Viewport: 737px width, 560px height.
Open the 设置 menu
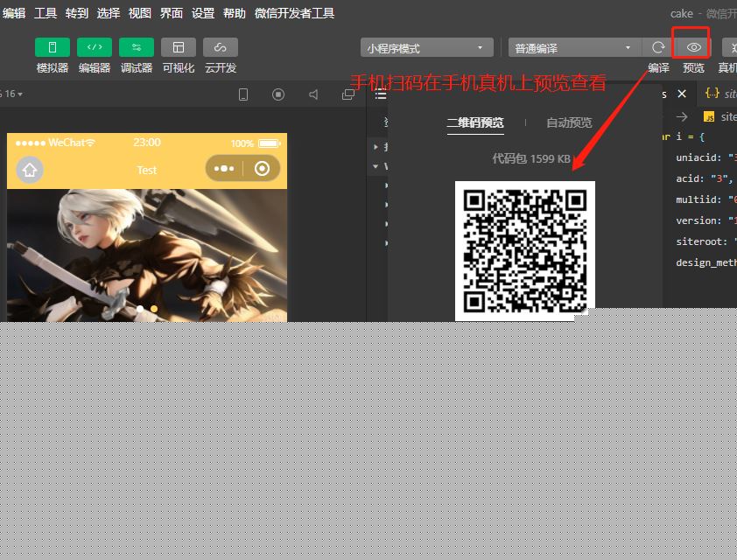(203, 13)
